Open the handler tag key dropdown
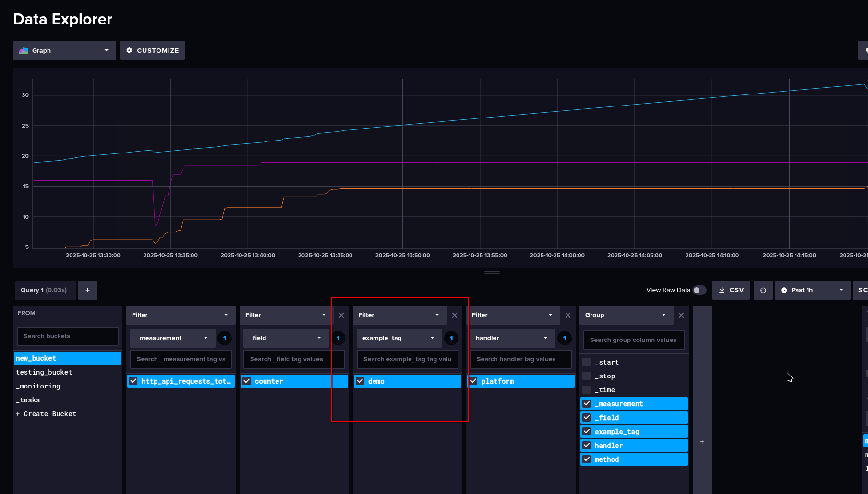Screen dimensions: 868x494 pyautogui.click(x=512, y=338)
